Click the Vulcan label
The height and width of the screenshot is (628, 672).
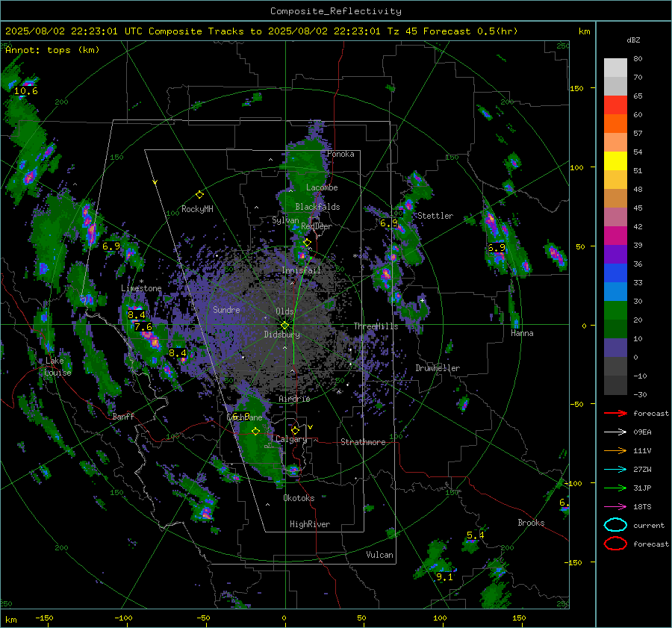(x=380, y=555)
